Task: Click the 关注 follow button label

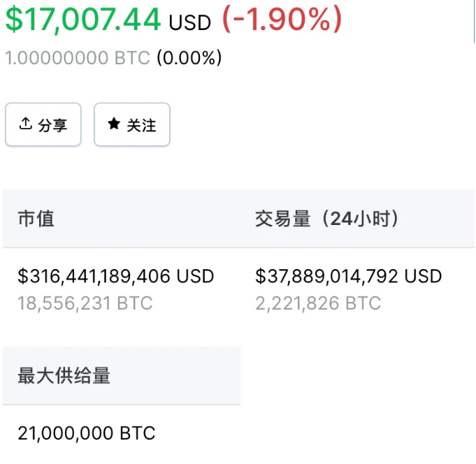Action: [141, 125]
